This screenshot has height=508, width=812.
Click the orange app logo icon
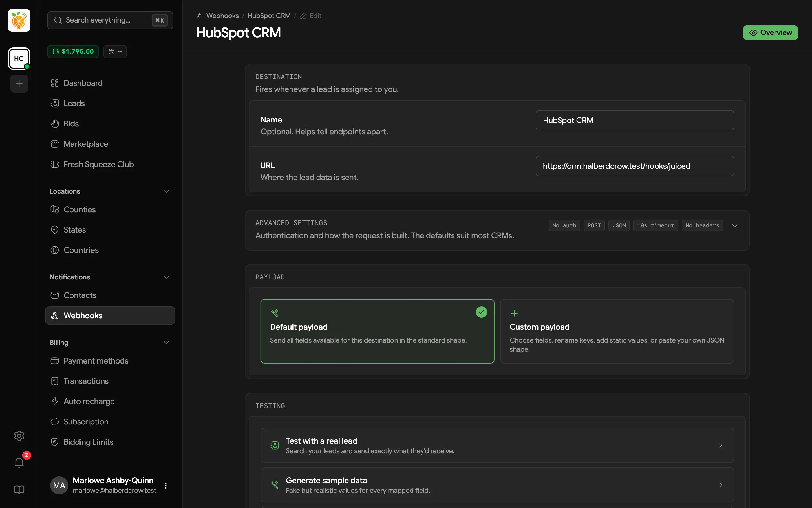click(x=19, y=21)
